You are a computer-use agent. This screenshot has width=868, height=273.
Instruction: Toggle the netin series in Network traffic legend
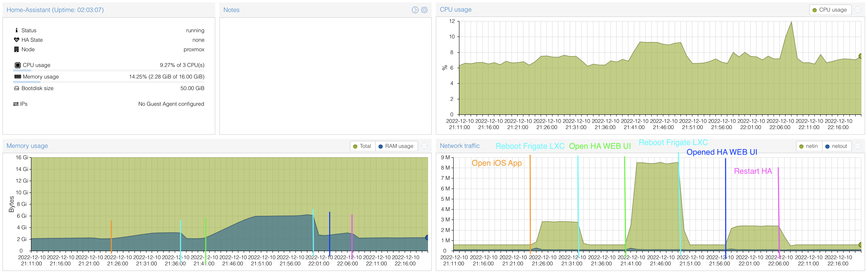(809, 146)
